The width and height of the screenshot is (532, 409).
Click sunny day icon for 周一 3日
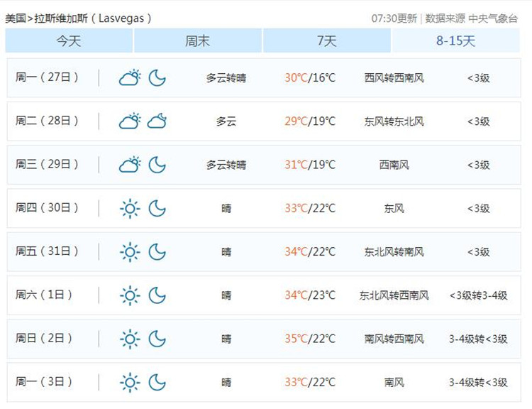point(130,382)
